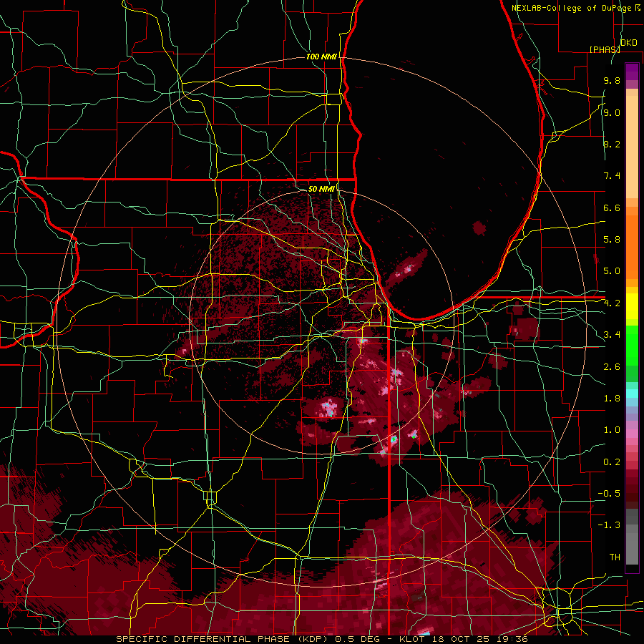Viewport: 644px width, 644px height.
Task: Click the 0.5 DEG elevation text
Action: [x=358, y=639]
